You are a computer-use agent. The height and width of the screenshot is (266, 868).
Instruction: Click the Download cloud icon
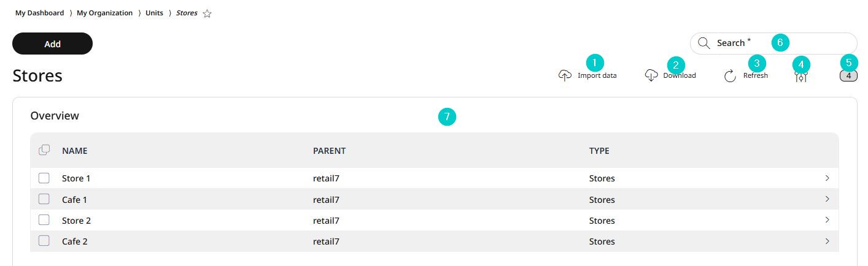[x=651, y=75]
